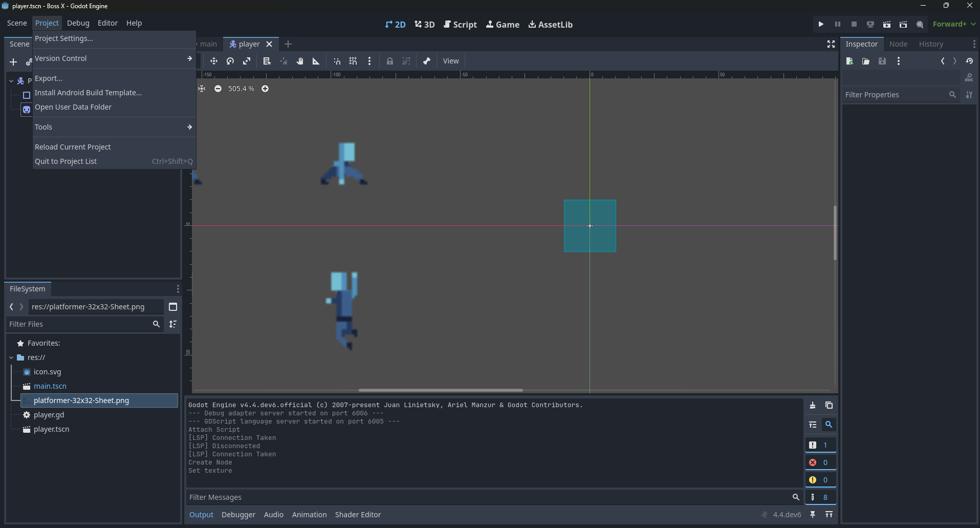This screenshot has width=980, height=528.
Task: Open documentation for this object
Action: [969, 78]
